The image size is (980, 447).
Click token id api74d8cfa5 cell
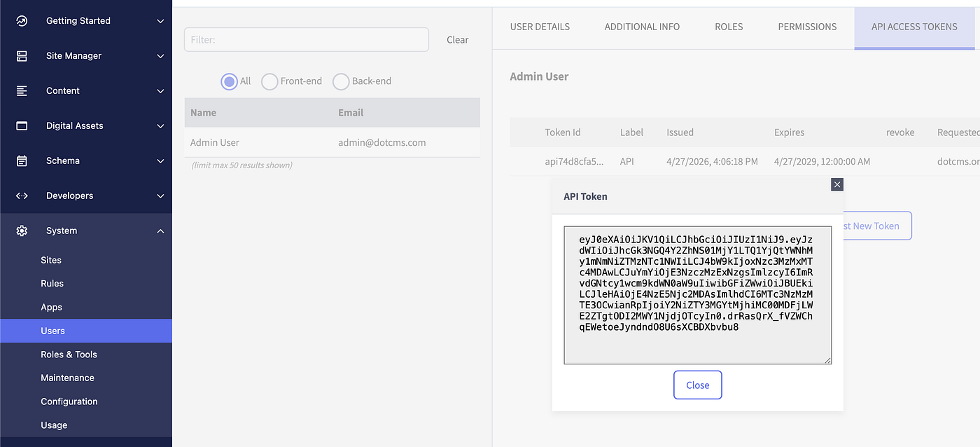(x=573, y=161)
